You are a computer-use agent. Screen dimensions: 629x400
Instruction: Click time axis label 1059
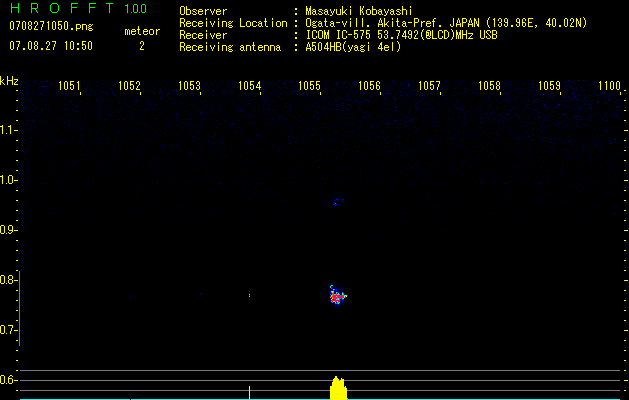550,86
